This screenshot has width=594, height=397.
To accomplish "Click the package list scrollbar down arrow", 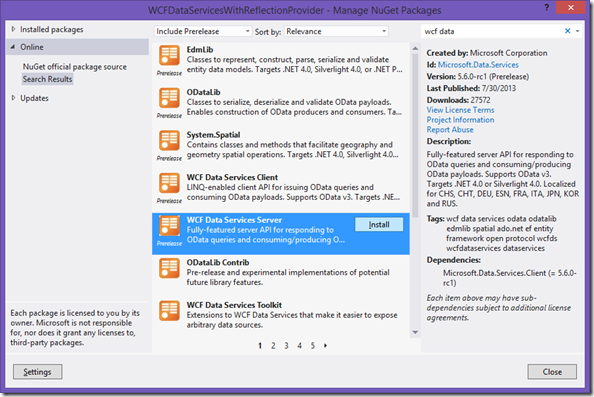I will coord(415,332).
